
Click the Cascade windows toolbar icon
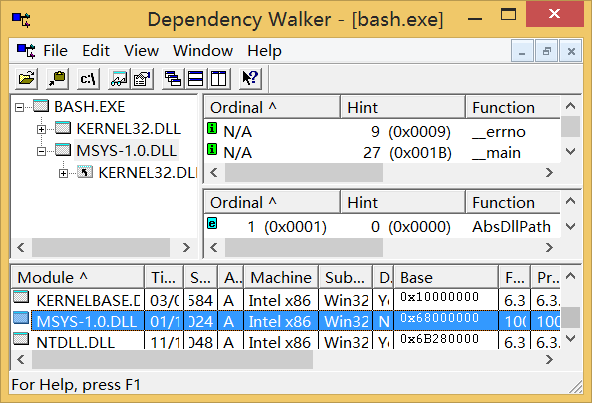(x=173, y=79)
